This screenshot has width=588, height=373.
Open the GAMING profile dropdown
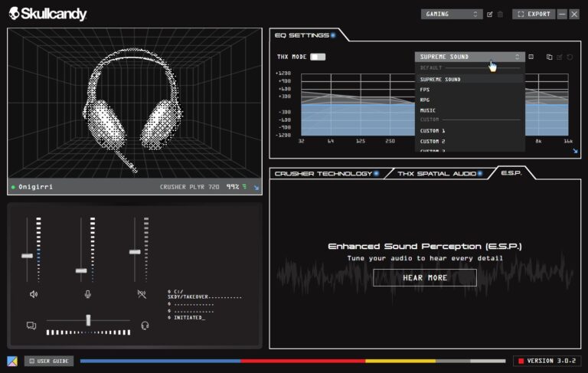[452, 14]
